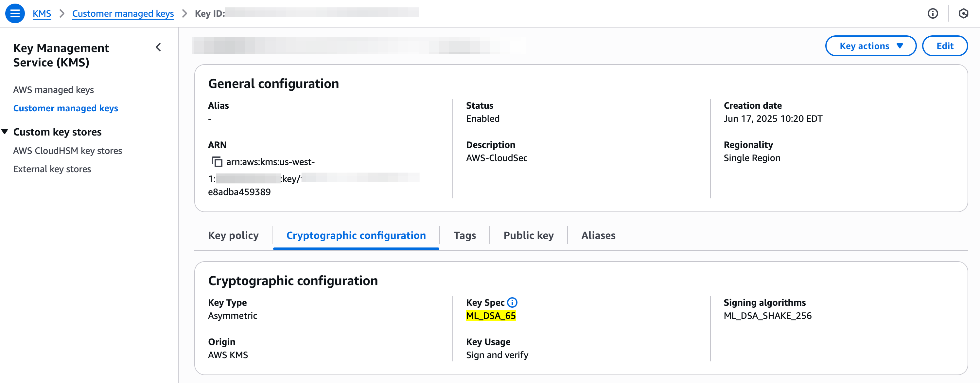
Task: Open the hamburger navigation menu icon
Action: tap(15, 14)
